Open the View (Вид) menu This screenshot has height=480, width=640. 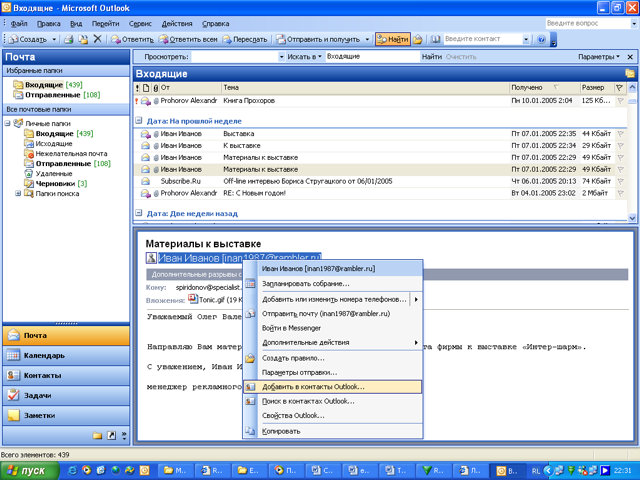[76, 24]
